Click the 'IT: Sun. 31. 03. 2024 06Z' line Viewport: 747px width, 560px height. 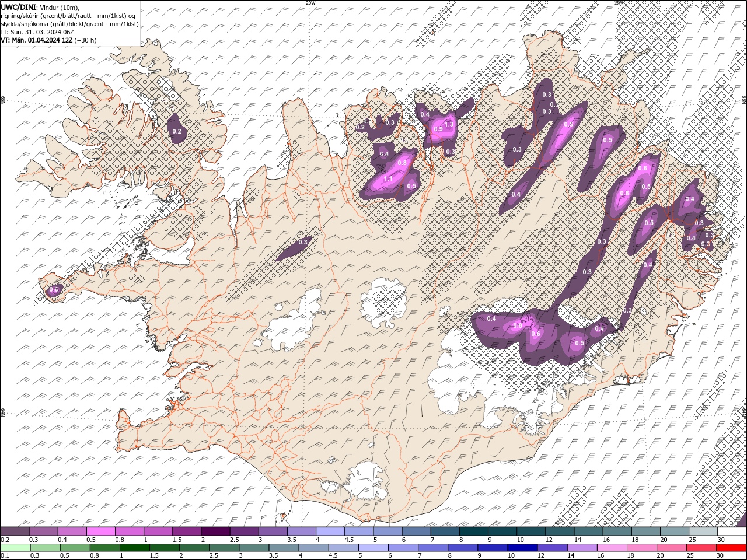(37, 32)
